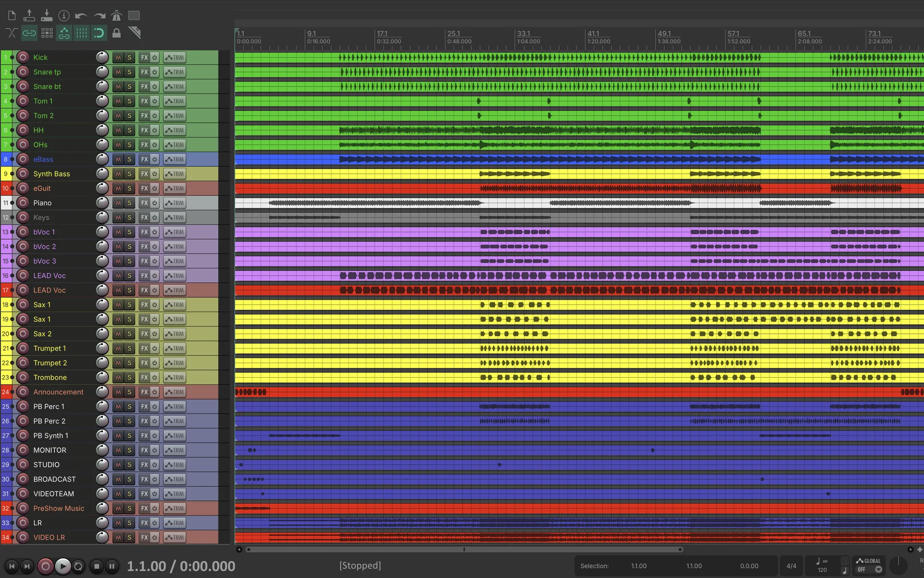Click the transport Stop button

[x=97, y=566]
